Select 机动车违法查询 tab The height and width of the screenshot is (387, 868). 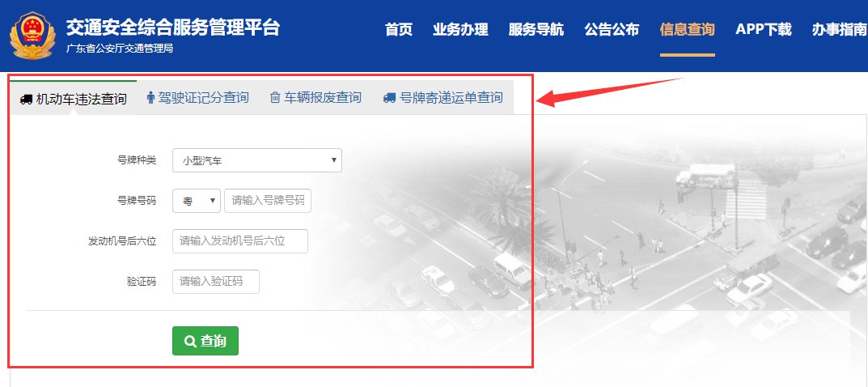click(x=73, y=99)
